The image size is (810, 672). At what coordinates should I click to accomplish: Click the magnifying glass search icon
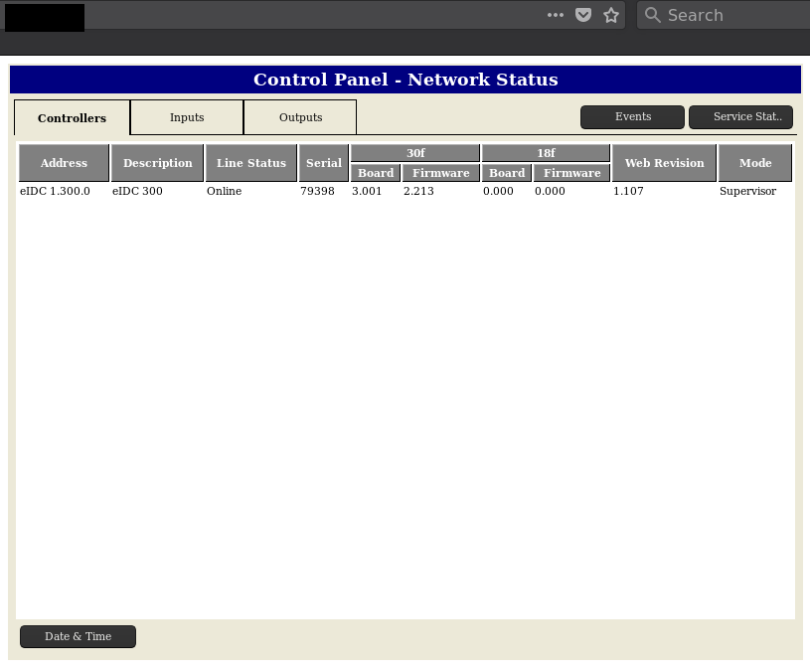click(653, 15)
